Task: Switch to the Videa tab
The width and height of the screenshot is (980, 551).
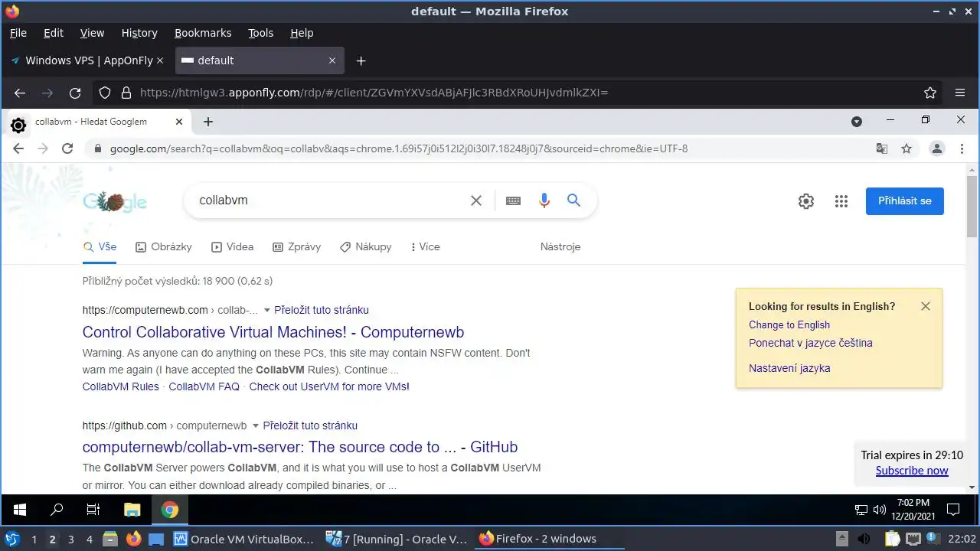Action: (x=232, y=247)
